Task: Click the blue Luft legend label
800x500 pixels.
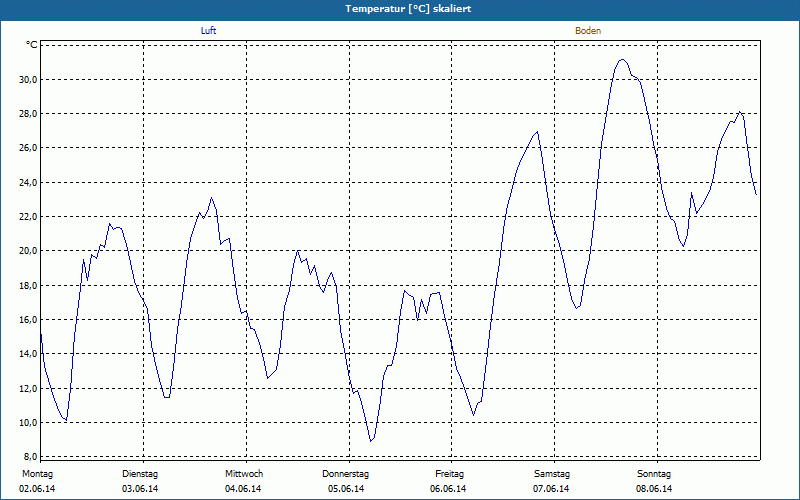Action: [x=208, y=31]
